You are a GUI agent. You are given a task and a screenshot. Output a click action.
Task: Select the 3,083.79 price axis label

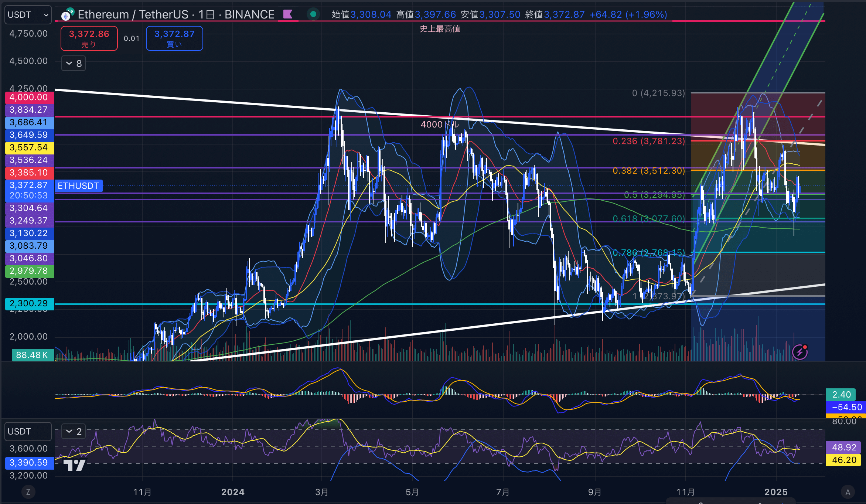[29, 246]
